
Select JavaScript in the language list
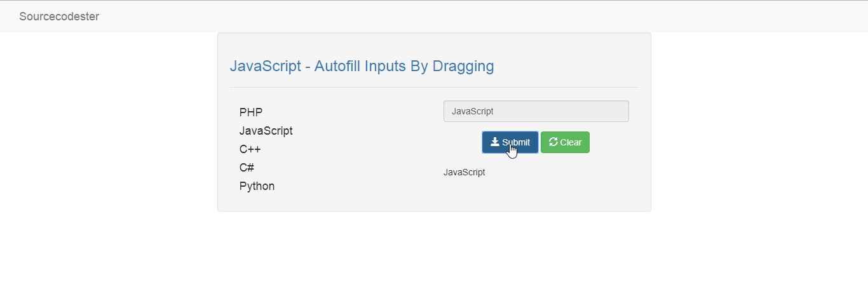pos(266,131)
